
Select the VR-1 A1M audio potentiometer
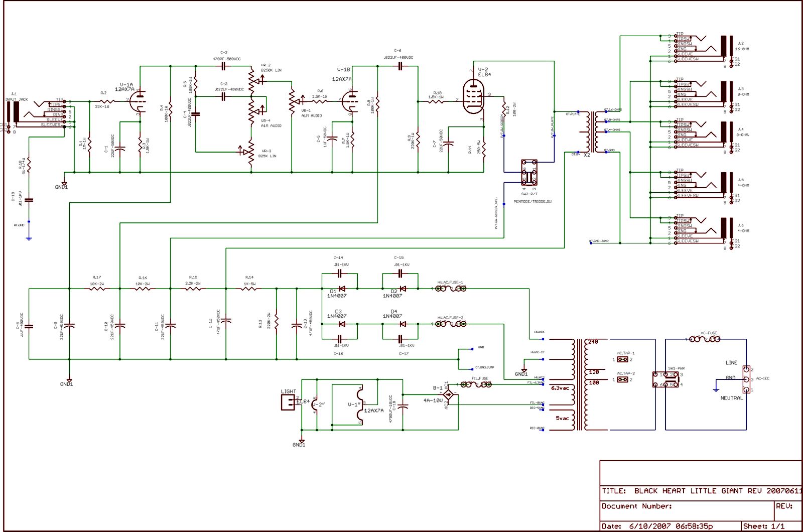click(x=292, y=101)
